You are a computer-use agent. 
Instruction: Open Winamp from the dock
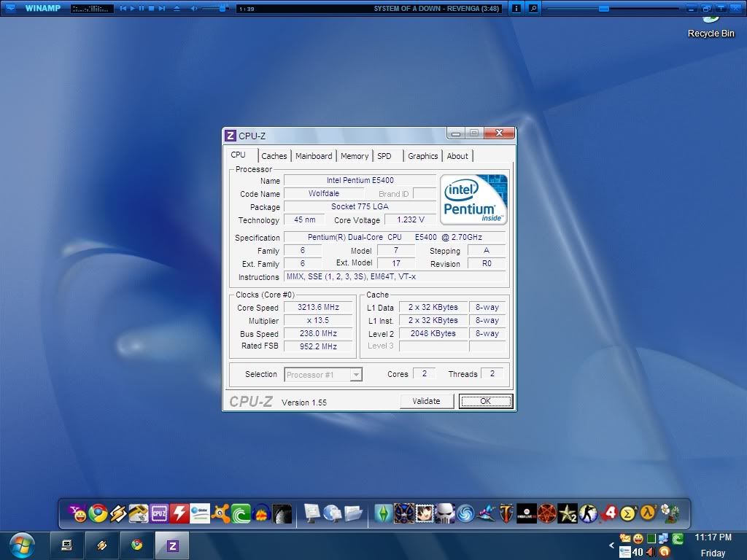click(118, 513)
